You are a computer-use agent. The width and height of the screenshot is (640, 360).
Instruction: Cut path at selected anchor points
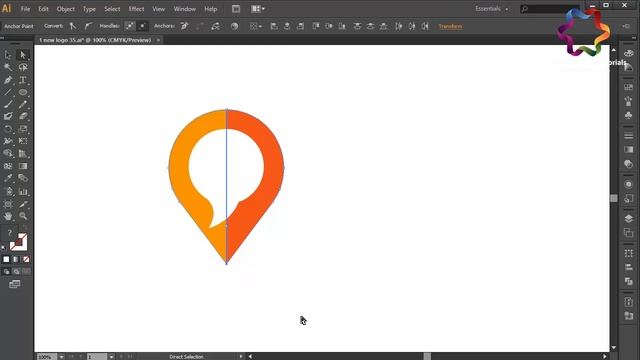tap(215, 26)
